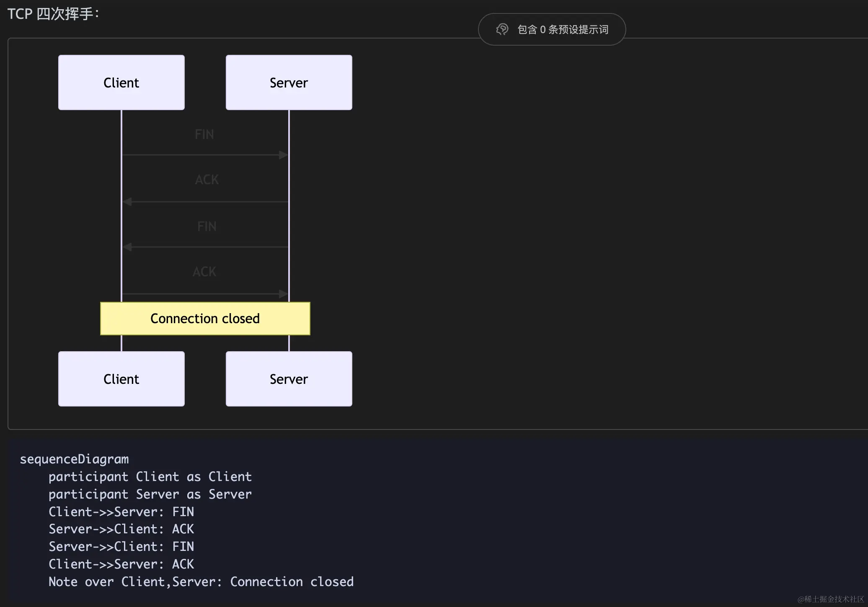Click the 'Note over Client,Server' code line
This screenshot has width=868, height=607.
201,582
